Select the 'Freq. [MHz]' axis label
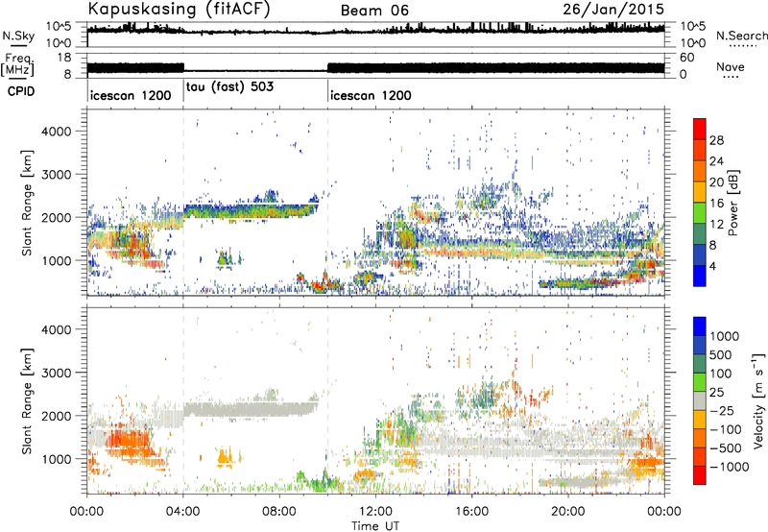Image resolution: width=768 pixels, height=532 pixels. click(17, 65)
